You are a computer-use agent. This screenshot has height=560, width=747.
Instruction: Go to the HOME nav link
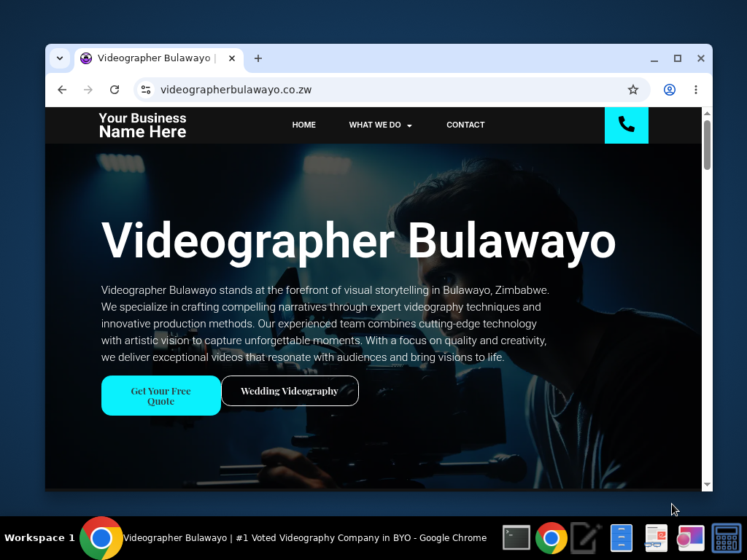click(x=303, y=125)
